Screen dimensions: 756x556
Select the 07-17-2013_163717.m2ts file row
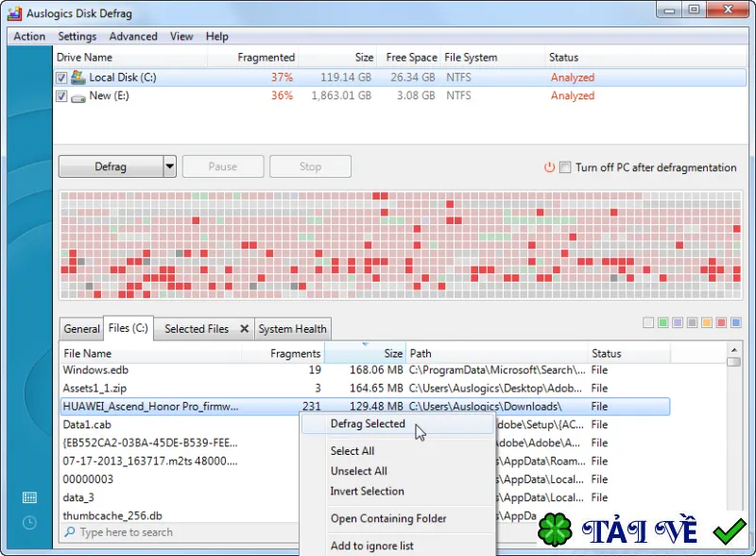point(180,460)
